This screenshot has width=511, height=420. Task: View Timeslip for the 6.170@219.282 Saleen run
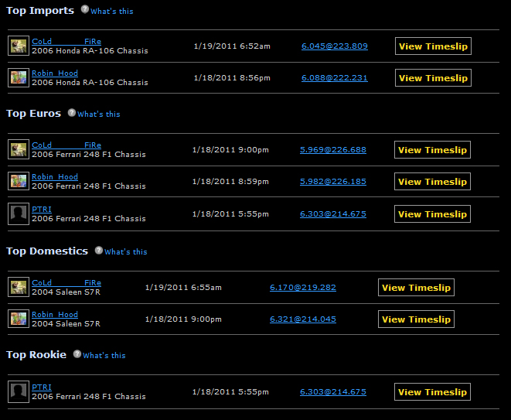click(415, 288)
